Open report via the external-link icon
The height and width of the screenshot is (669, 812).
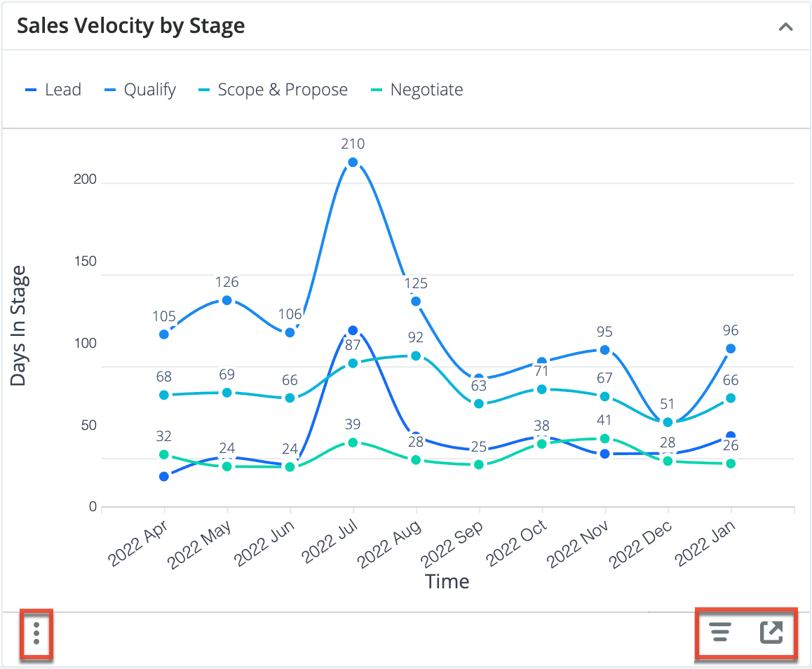(771, 633)
